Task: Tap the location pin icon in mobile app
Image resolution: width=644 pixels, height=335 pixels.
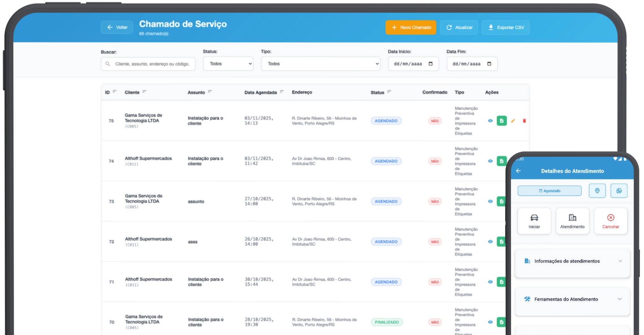Action: pos(597,191)
